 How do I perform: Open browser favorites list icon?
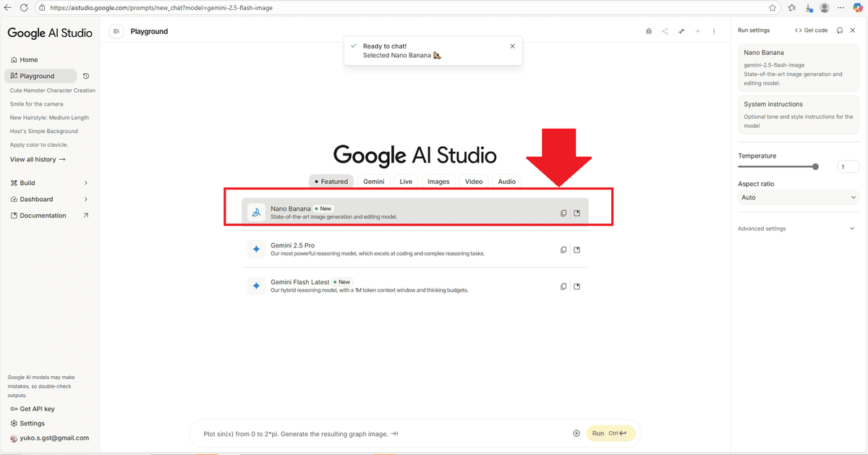[792, 7]
